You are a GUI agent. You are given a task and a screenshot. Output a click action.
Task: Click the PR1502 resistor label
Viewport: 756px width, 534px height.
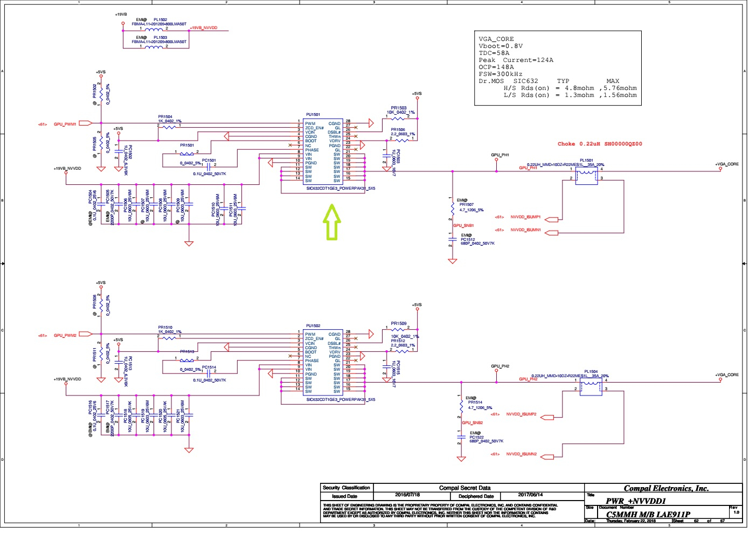click(x=94, y=91)
